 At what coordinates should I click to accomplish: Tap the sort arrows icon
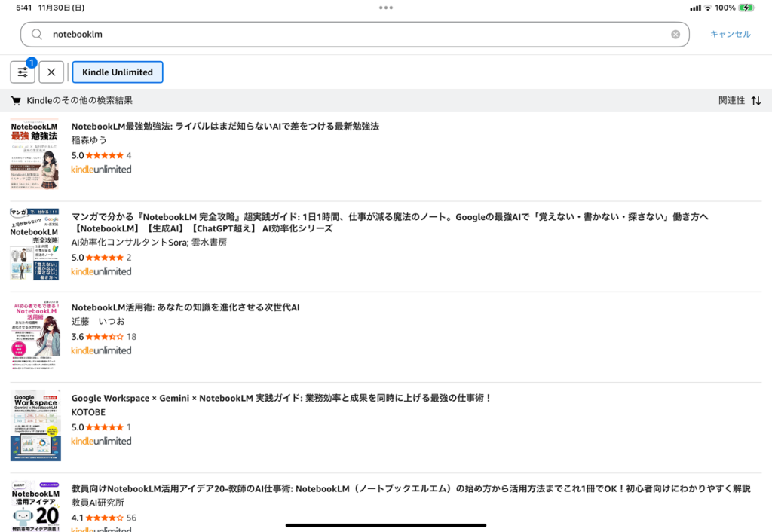[x=755, y=100]
